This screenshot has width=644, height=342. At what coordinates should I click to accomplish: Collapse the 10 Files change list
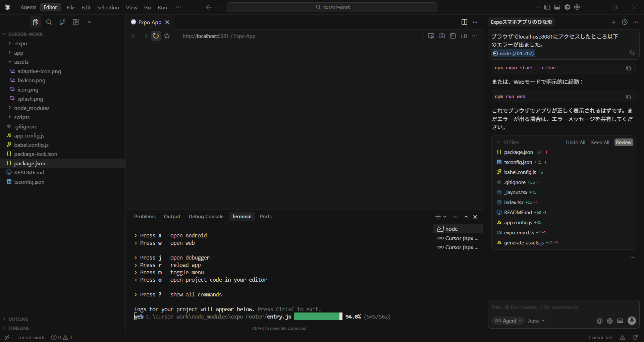pyautogui.click(x=499, y=142)
